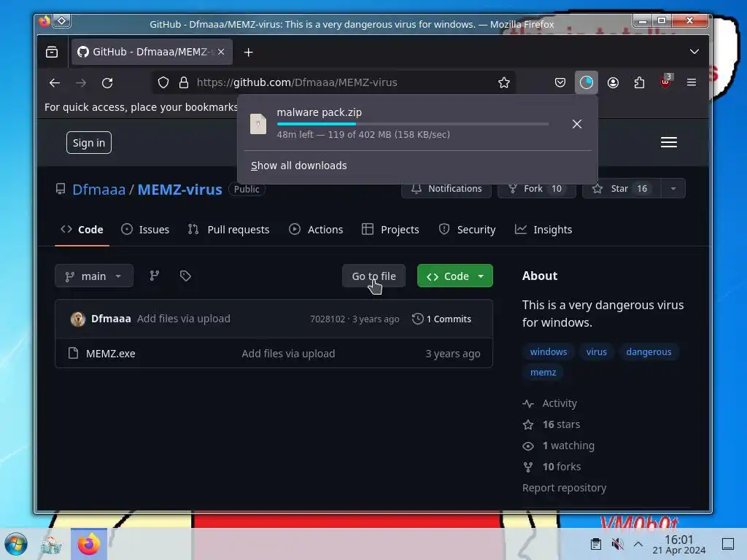The width and height of the screenshot is (747, 560).
Task: Go back with the browser back arrow
Action: coord(54,83)
